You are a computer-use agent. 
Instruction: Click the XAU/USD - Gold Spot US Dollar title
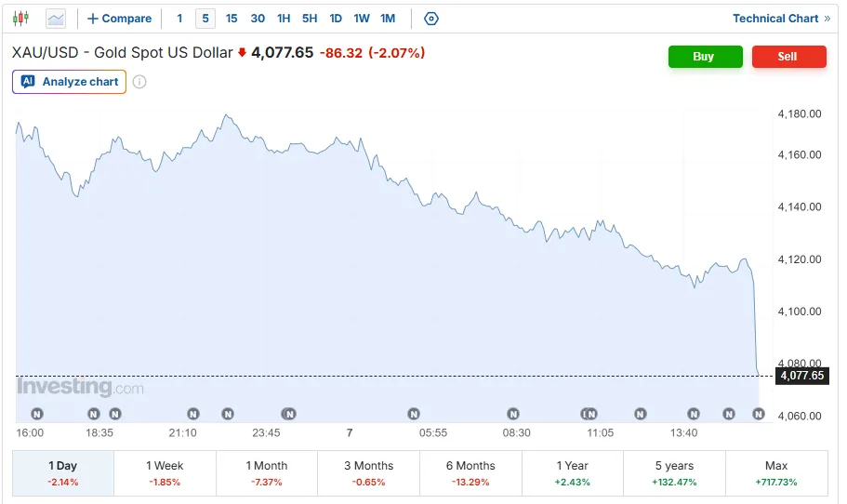[x=122, y=53]
